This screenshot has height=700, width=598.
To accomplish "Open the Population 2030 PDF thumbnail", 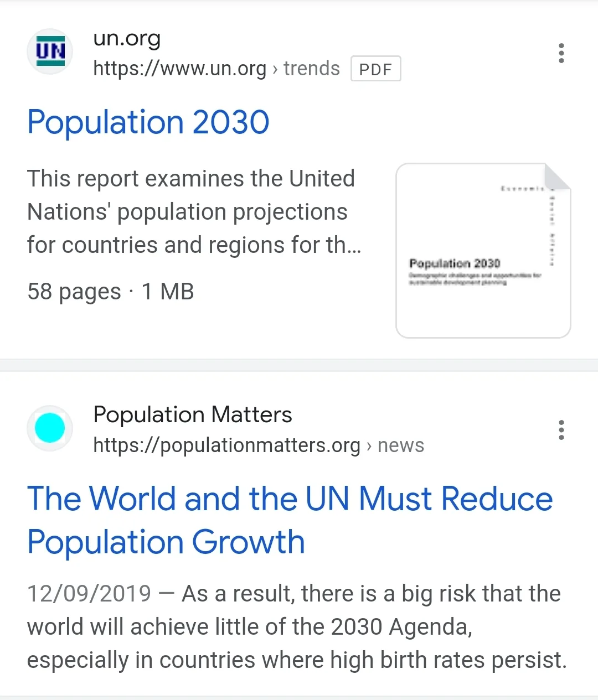I will [483, 251].
